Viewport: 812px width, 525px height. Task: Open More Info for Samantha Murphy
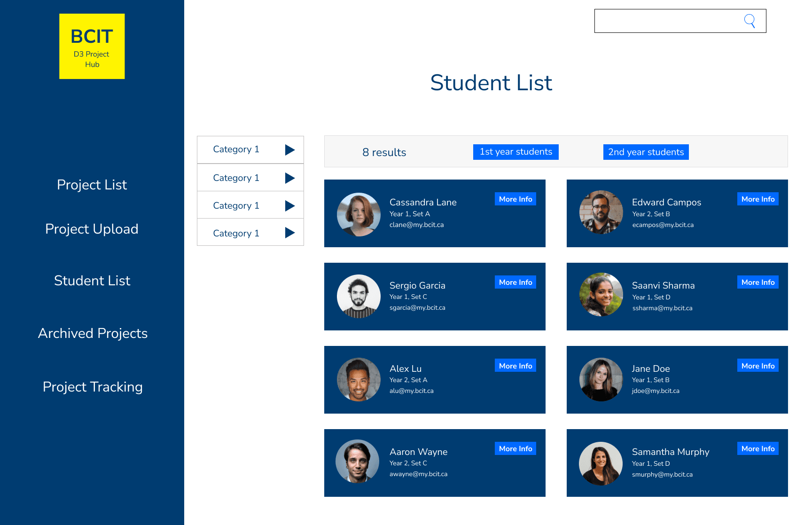coord(757,448)
